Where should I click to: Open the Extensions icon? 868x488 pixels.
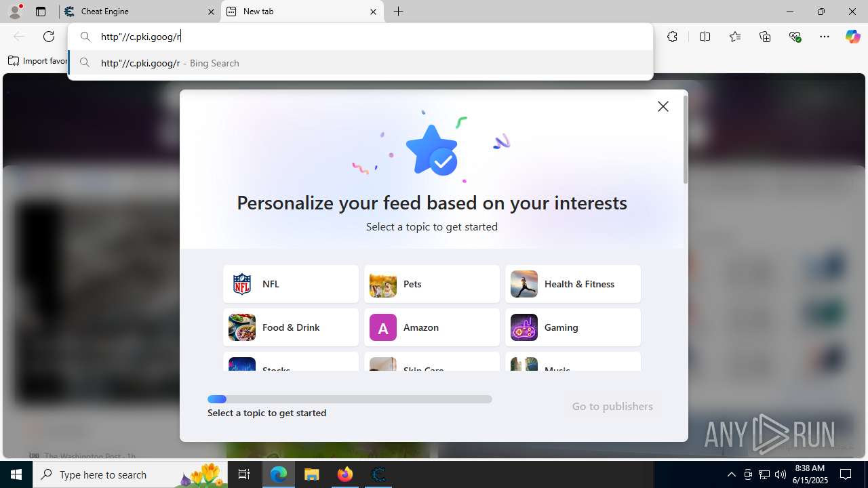click(672, 37)
